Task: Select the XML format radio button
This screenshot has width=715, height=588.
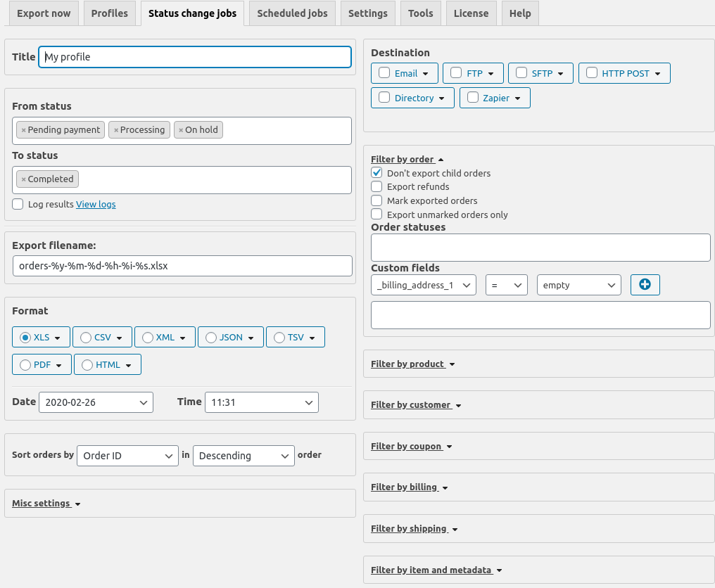Action: (148, 338)
